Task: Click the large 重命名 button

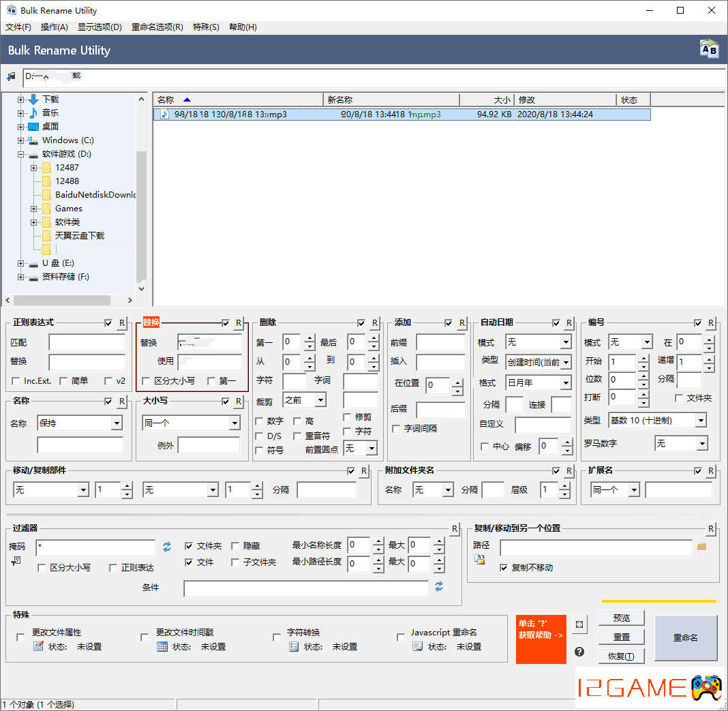Action: pyautogui.click(x=685, y=637)
